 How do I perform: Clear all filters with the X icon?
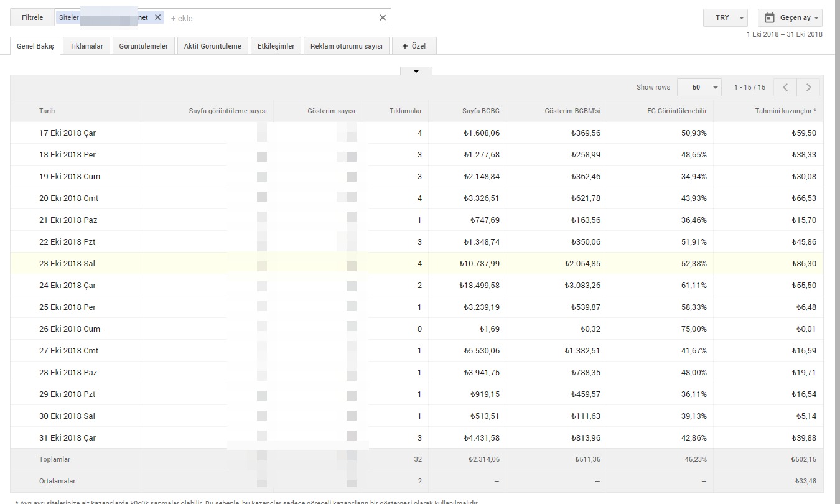[383, 17]
